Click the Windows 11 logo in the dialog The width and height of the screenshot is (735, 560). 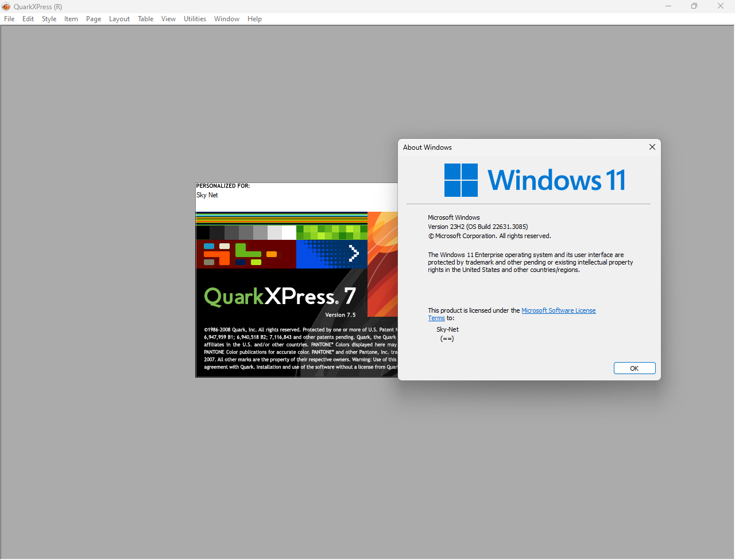click(x=535, y=180)
